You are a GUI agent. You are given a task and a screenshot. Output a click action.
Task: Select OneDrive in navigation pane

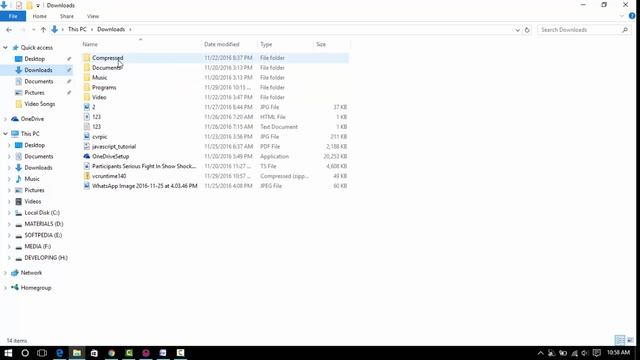click(32, 119)
